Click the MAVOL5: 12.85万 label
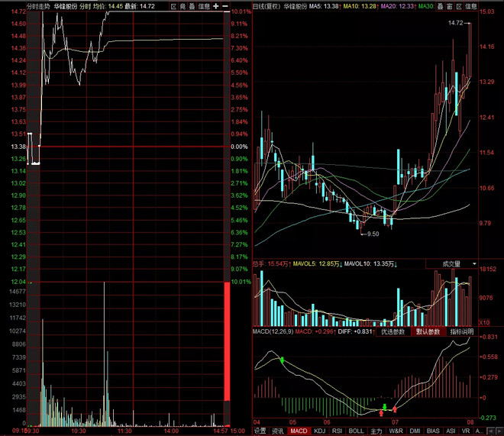 pos(318,263)
